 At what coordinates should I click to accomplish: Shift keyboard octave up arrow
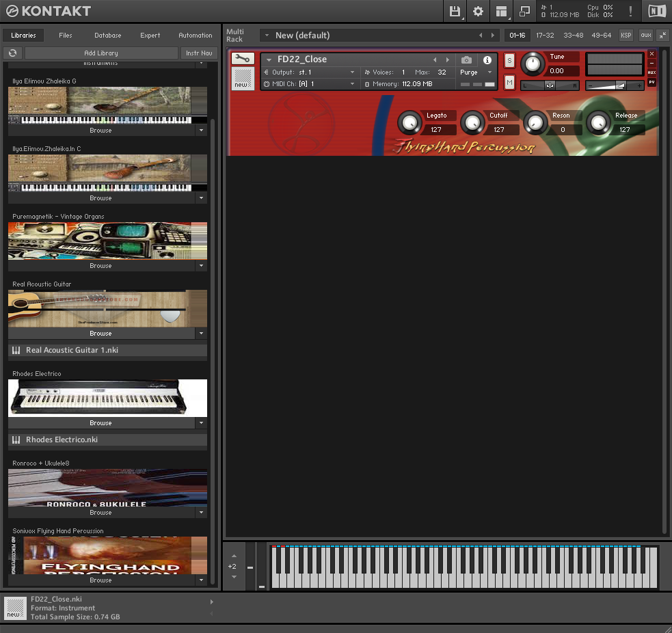234,556
